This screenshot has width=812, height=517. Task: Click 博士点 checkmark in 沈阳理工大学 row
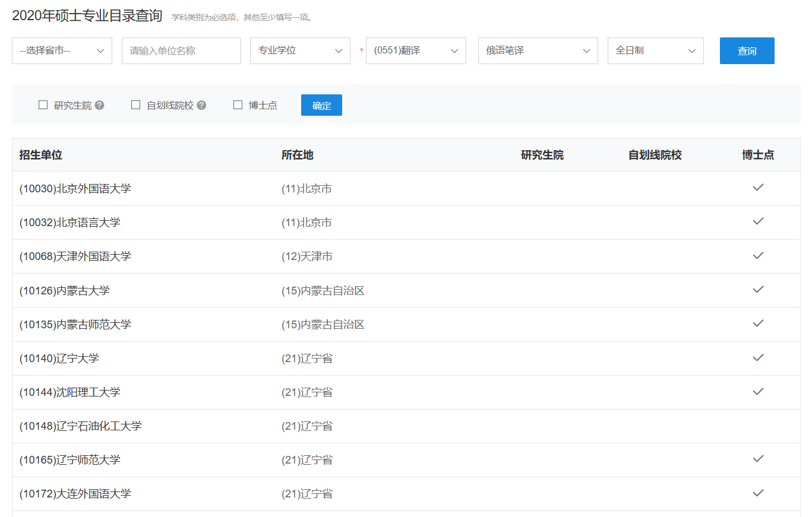click(758, 392)
